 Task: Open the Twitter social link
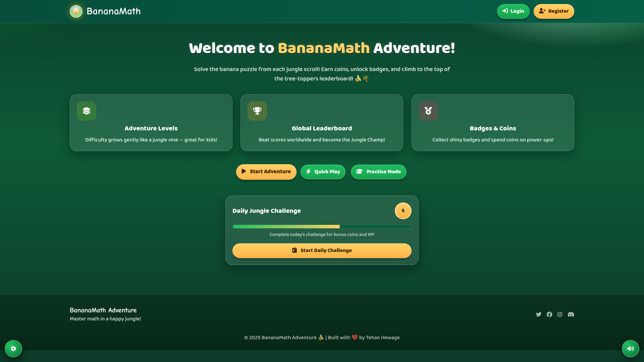(x=538, y=314)
